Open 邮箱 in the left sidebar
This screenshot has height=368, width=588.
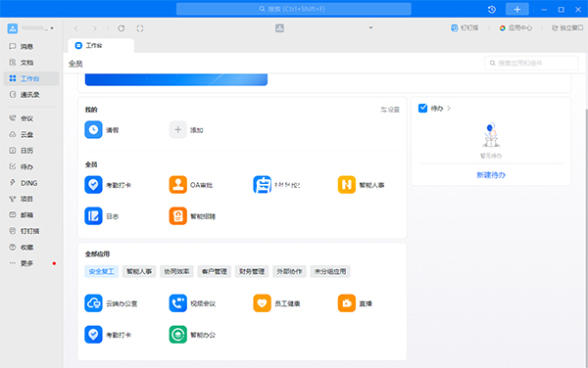(x=26, y=215)
